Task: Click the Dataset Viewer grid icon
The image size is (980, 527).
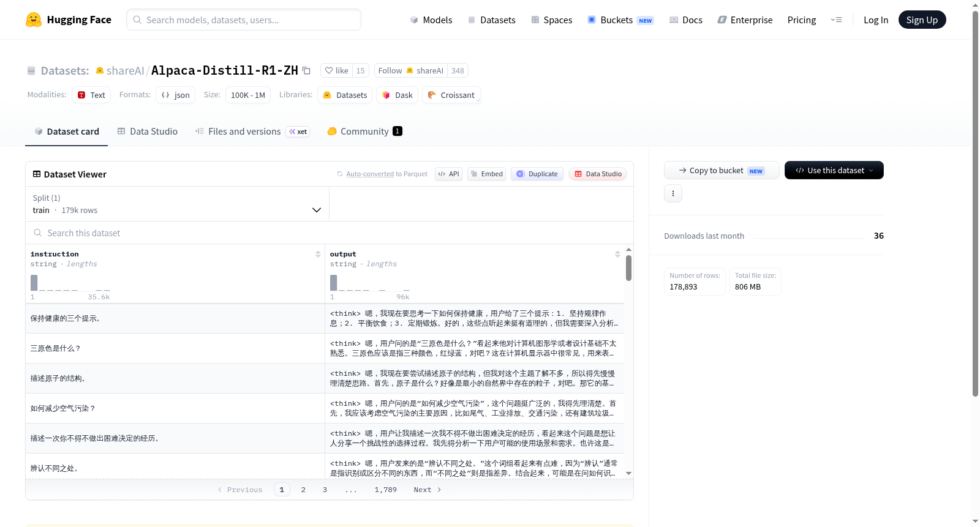Action: (37, 174)
